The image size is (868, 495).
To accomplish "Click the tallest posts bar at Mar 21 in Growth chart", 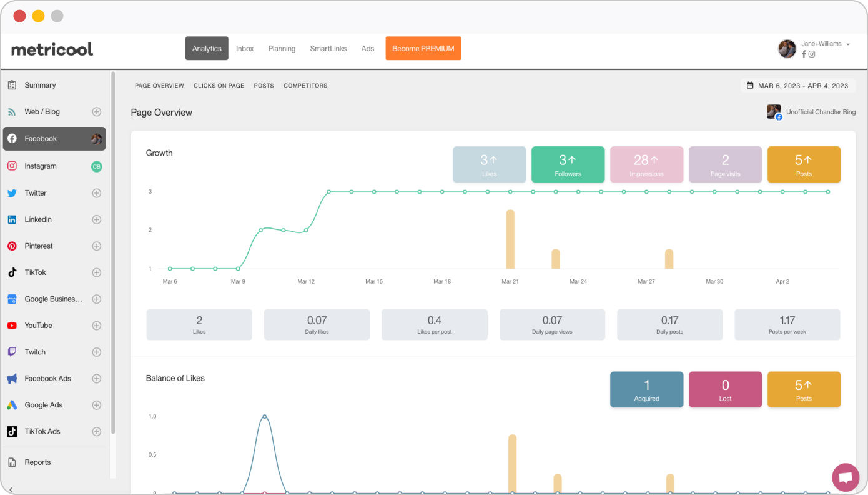I will tap(510, 239).
